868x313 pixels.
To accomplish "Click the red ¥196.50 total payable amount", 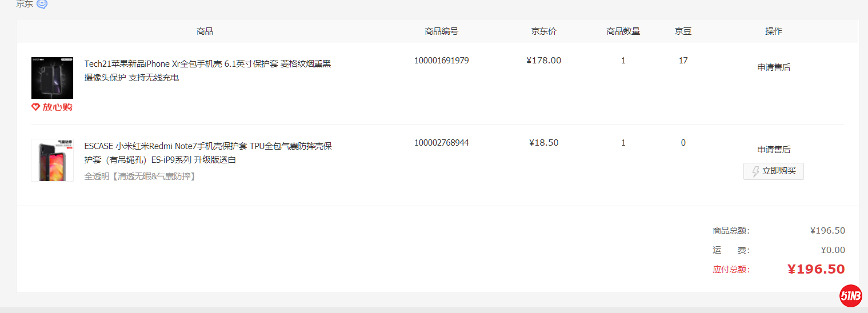I will coord(815,269).
